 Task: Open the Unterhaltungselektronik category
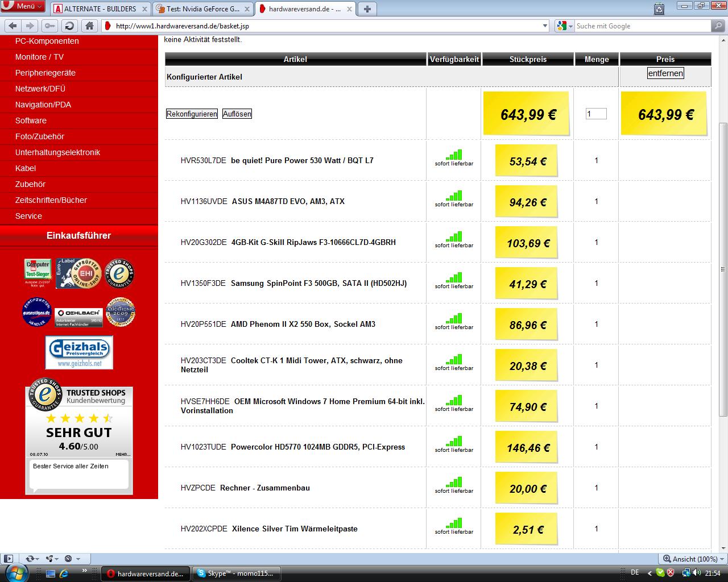57,152
